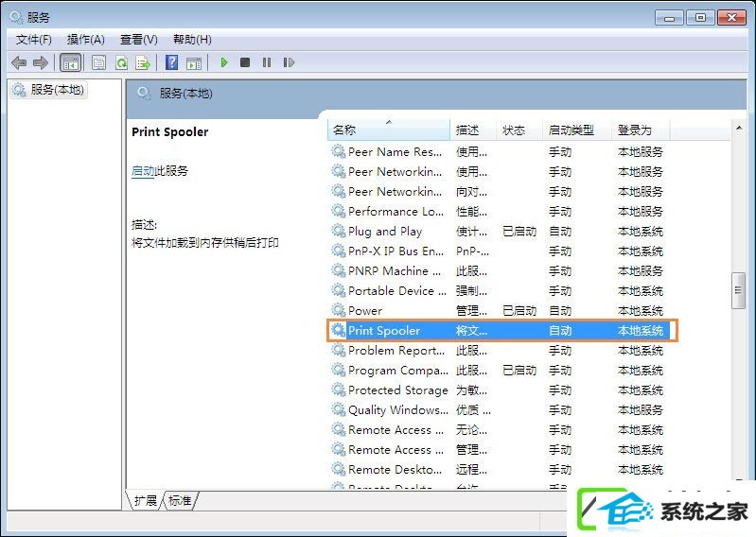Open the Help question-mark toolbar icon
Image resolution: width=756 pixels, height=537 pixels.
tap(171, 62)
